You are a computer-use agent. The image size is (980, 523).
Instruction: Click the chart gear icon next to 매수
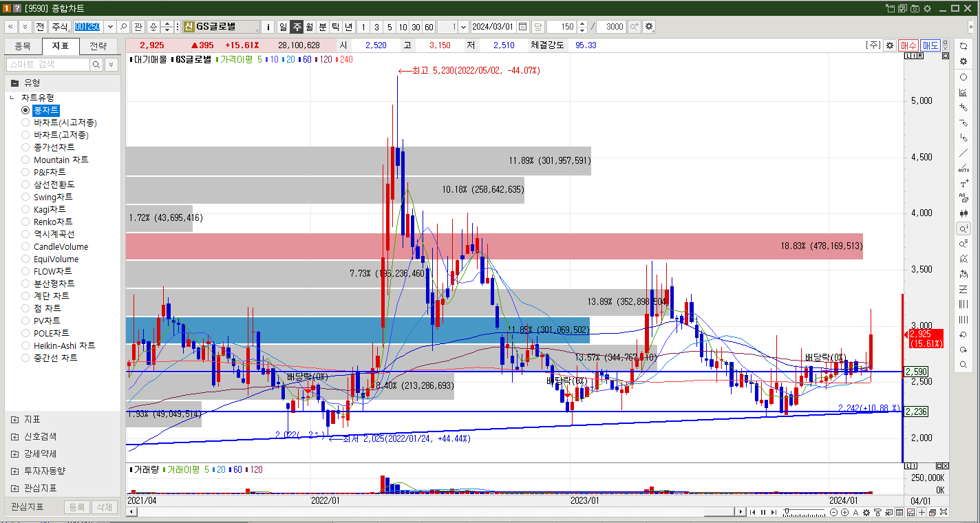tap(890, 45)
